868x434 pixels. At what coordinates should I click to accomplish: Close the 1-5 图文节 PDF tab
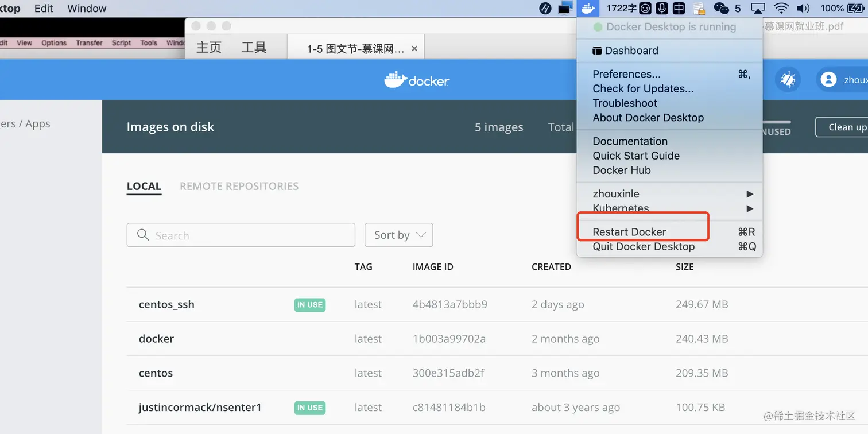(415, 49)
